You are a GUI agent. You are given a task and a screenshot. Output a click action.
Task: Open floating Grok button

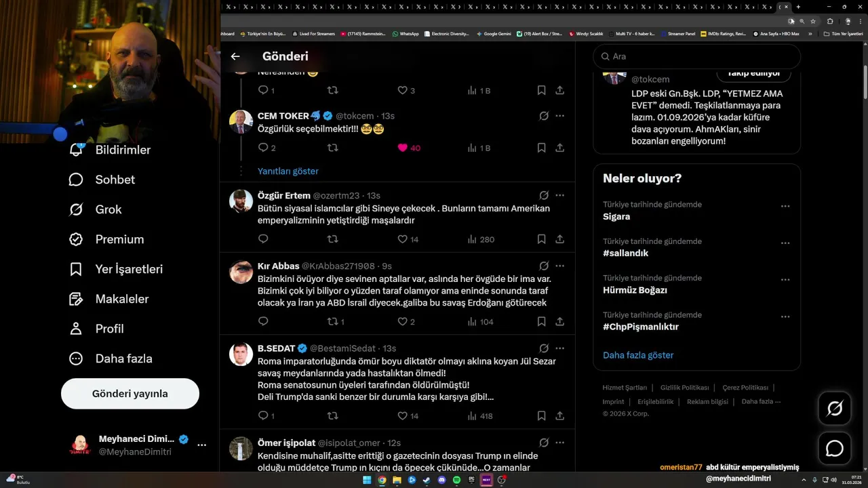point(834,409)
